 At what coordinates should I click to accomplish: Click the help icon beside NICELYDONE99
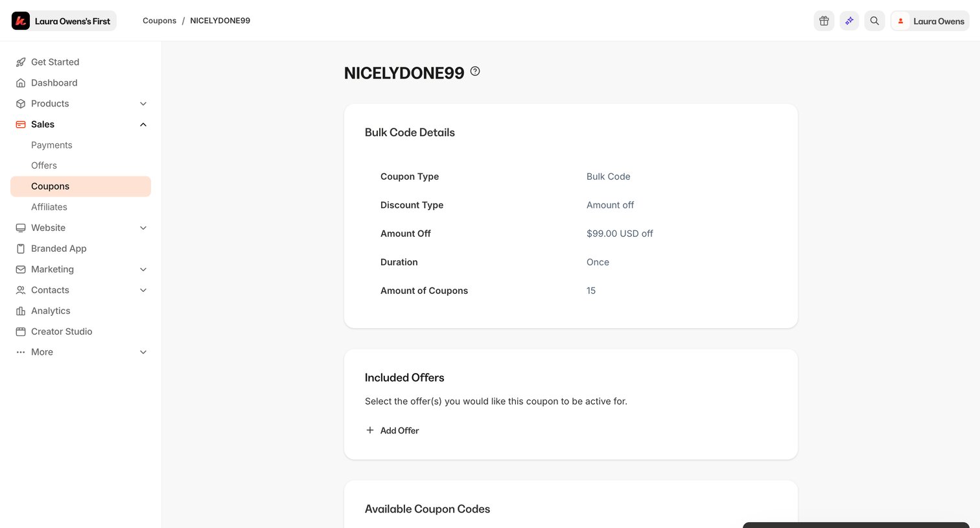[x=475, y=71]
